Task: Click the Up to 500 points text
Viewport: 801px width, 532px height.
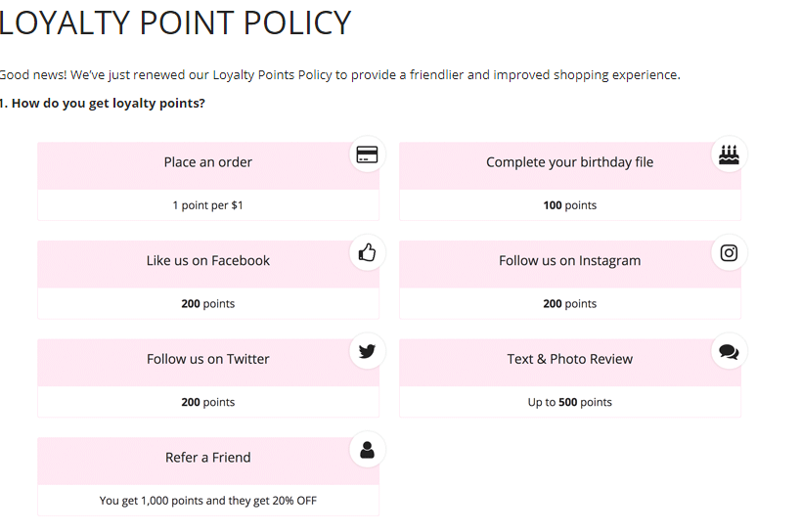Action: click(x=569, y=402)
